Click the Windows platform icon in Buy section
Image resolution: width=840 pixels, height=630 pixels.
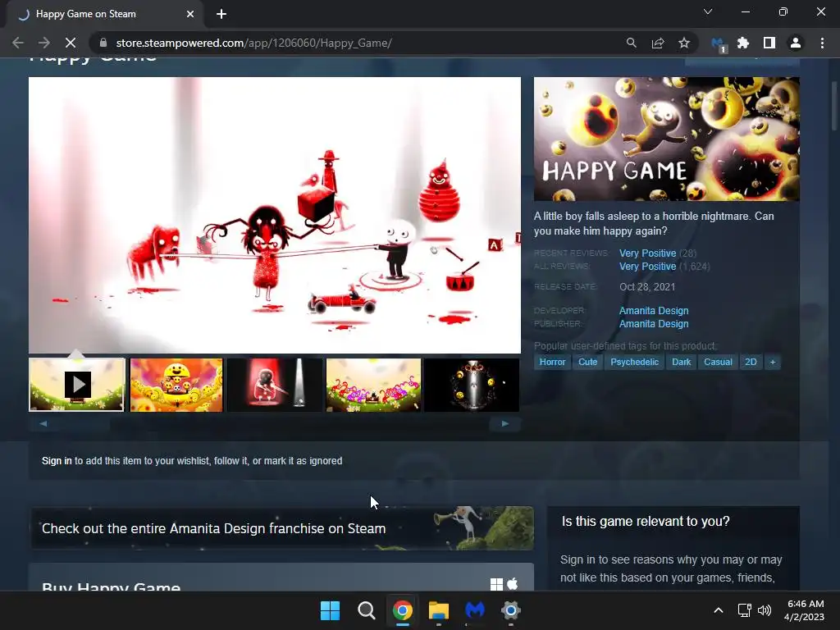(496, 584)
